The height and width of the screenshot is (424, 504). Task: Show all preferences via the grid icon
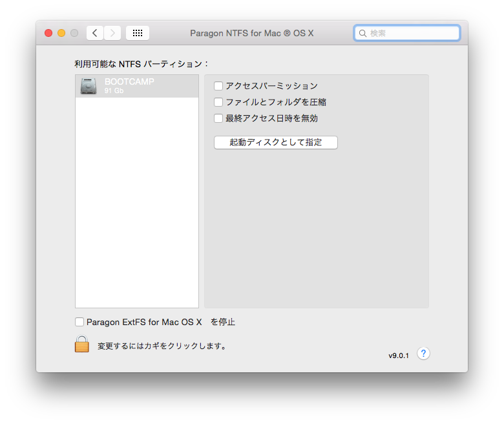point(138,33)
